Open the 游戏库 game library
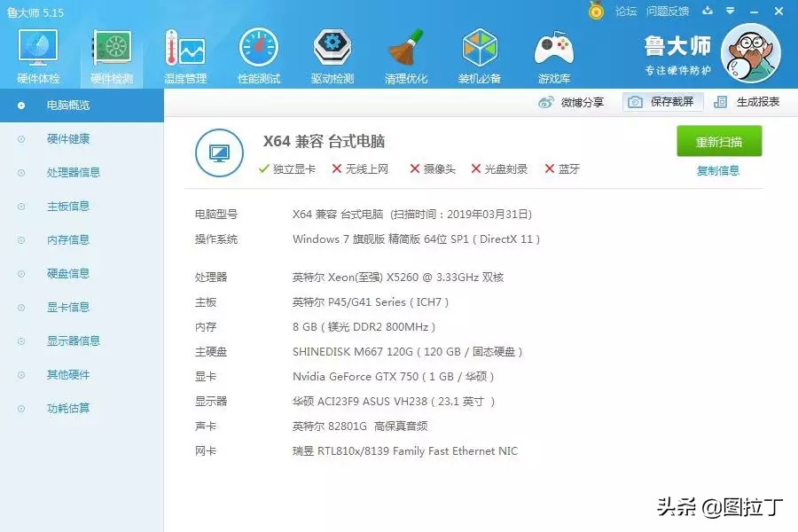This screenshot has height=532, width=798. (553, 53)
